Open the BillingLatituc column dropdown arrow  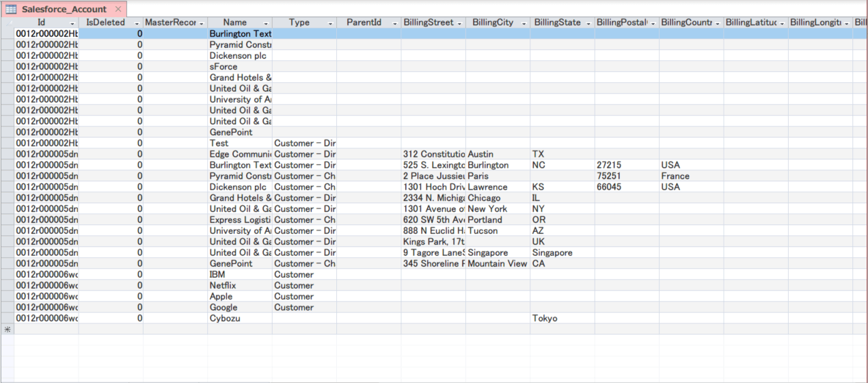click(x=782, y=23)
